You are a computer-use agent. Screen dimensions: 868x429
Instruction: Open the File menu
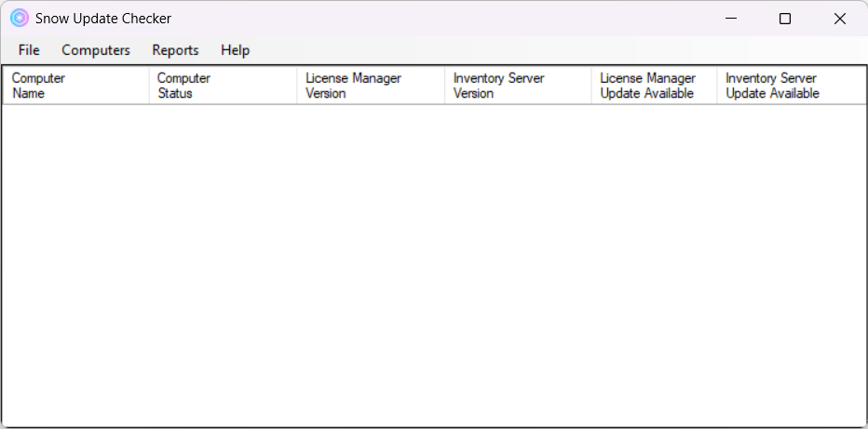pos(29,50)
